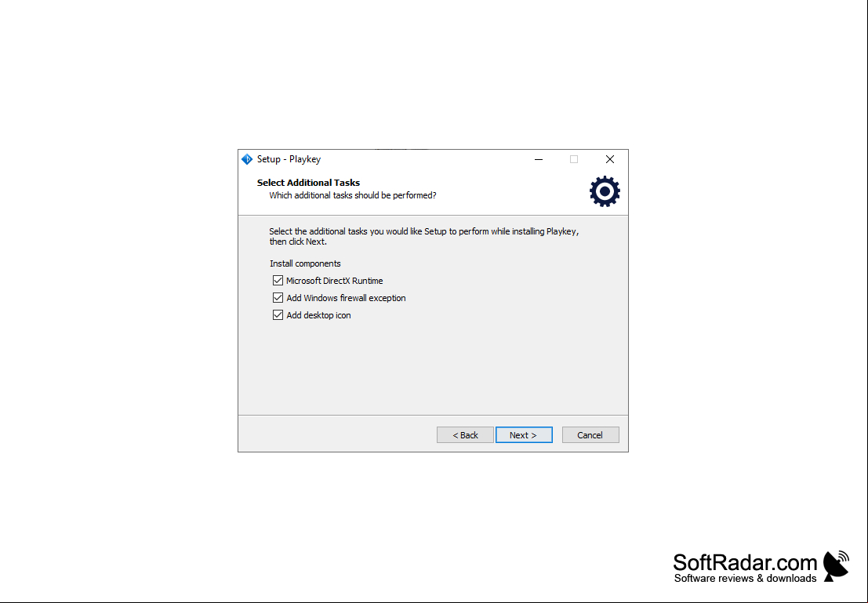Click the 'Setup - Playkey' title bar text

(289, 159)
